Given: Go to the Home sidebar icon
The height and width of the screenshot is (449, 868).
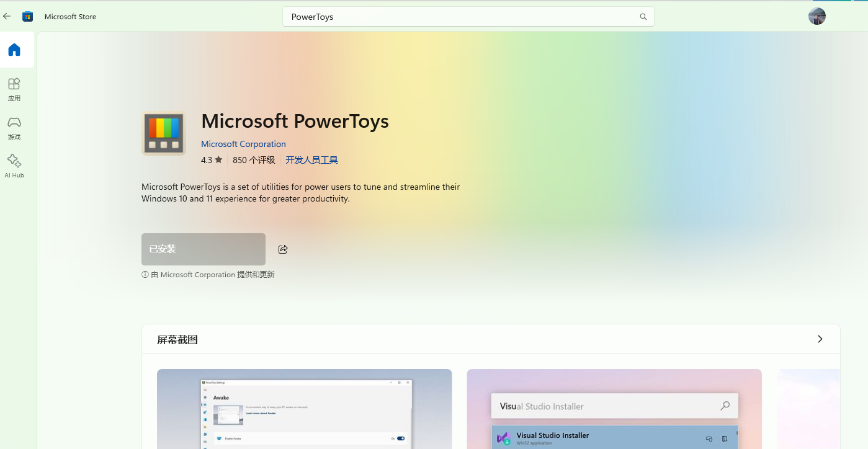Looking at the screenshot, I should pyautogui.click(x=14, y=50).
